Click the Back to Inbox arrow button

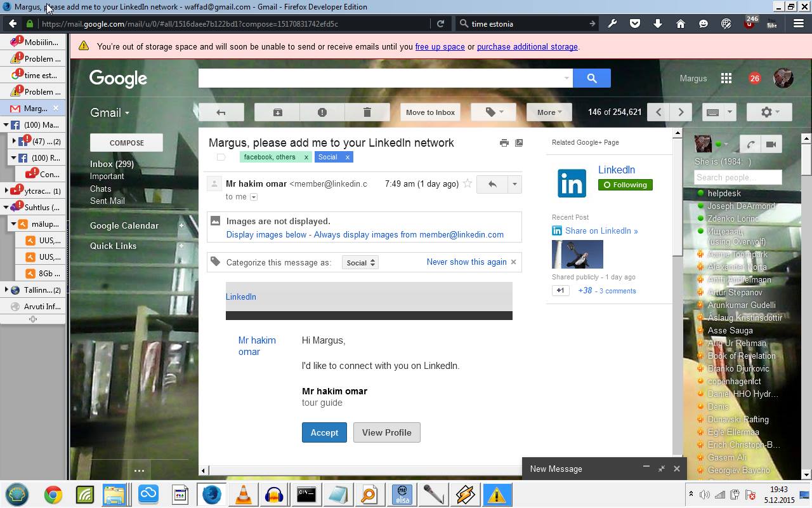tap(221, 112)
